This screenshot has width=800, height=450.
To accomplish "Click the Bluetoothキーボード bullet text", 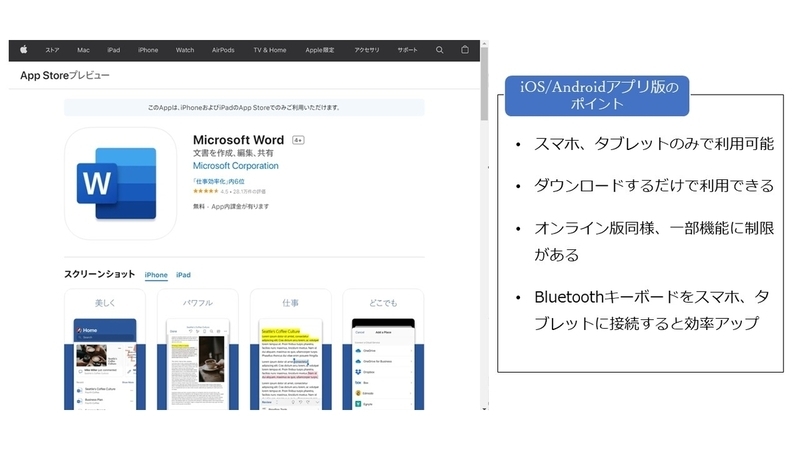I will (652, 310).
